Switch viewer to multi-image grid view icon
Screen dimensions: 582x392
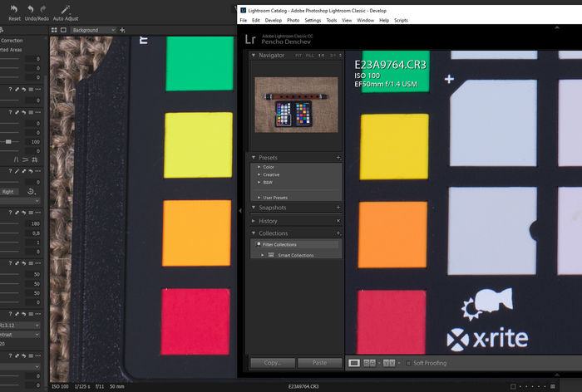point(55,30)
